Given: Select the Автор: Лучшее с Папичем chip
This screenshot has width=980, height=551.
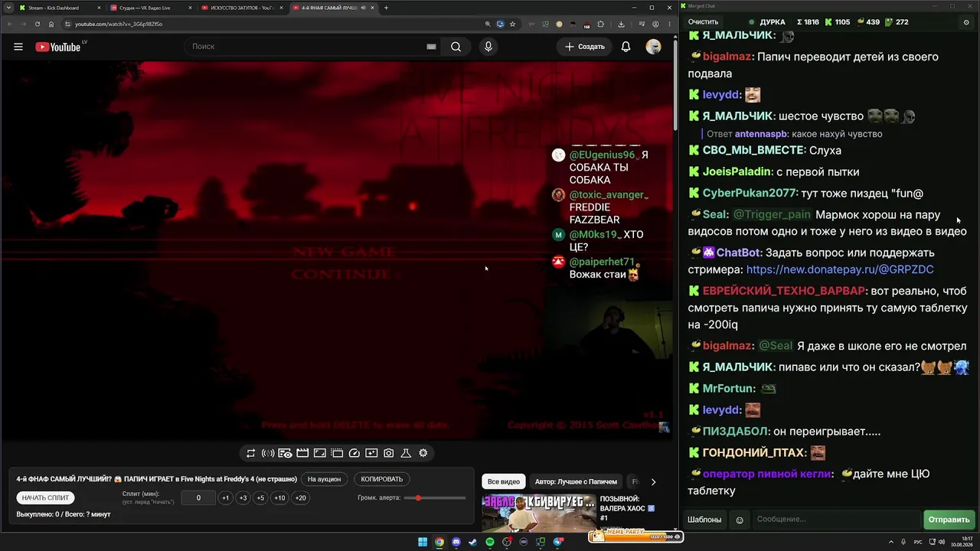Looking at the screenshot, I should tap(576, 482).
